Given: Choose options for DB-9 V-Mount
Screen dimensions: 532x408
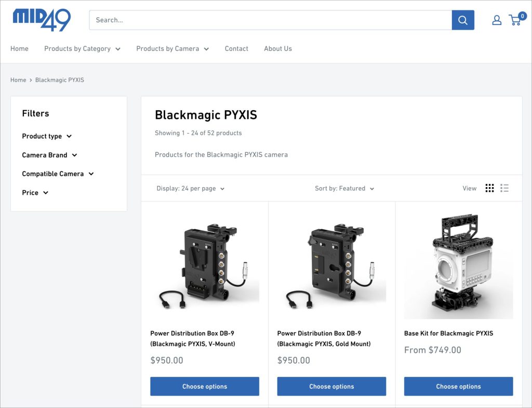Looking at the screenshot, I should point(205,386).
